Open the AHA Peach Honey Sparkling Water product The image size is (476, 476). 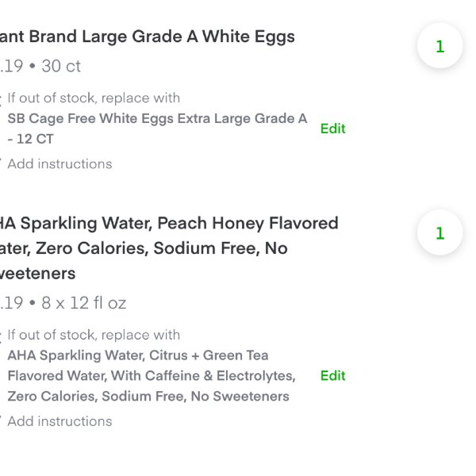point(169,248)
